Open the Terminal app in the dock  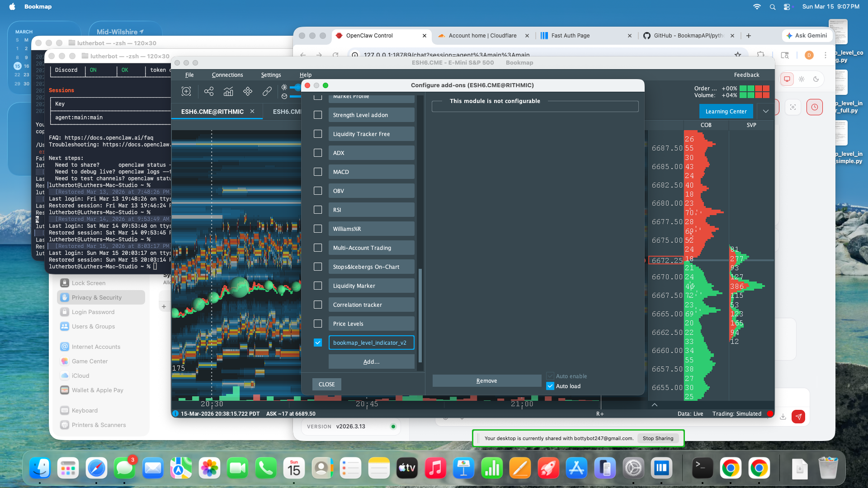coord(703,469)
